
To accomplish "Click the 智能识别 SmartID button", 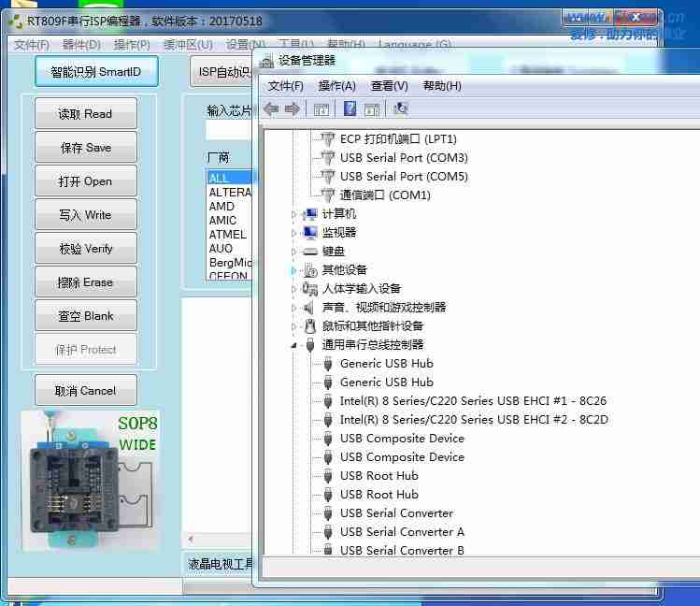I will (96, 71).
